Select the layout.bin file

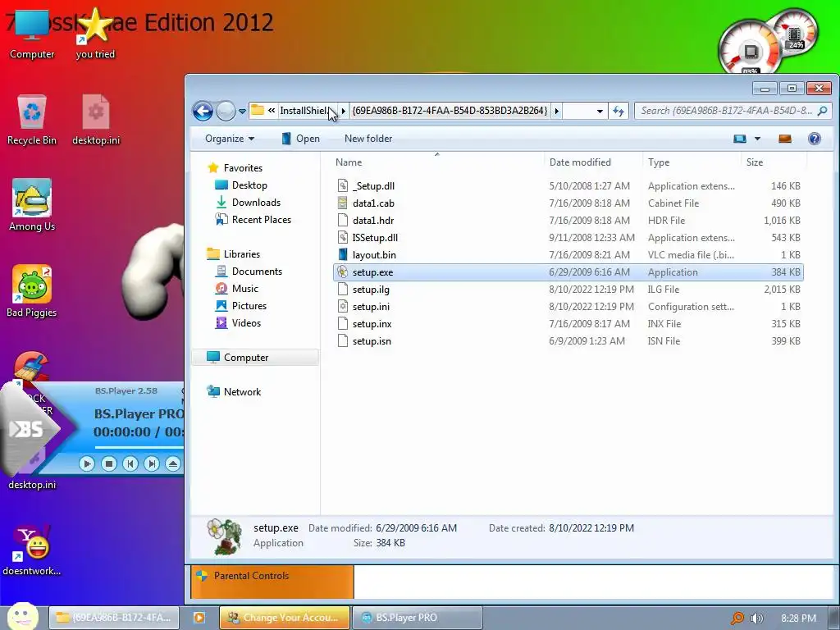[374, 255]
